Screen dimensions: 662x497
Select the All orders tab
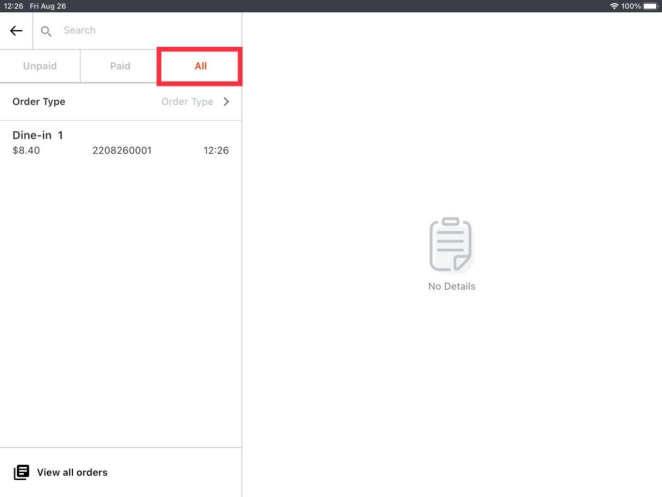click(200, 66)
